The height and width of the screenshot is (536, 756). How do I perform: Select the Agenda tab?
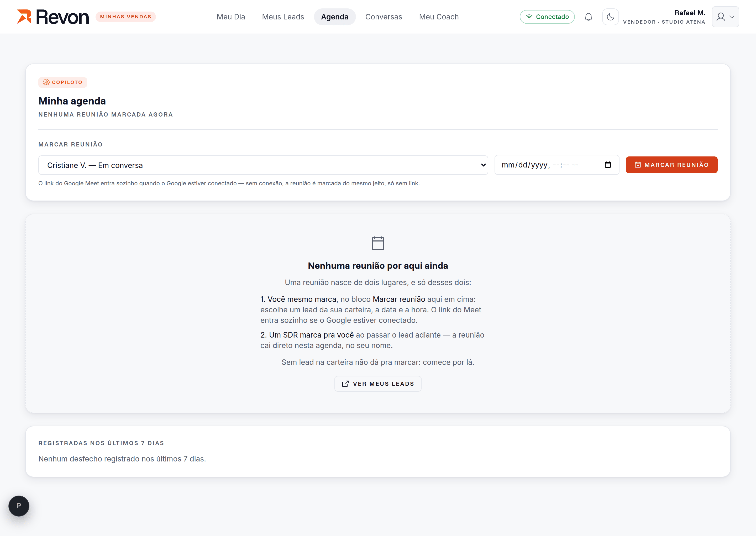click(x=335, y=17)
